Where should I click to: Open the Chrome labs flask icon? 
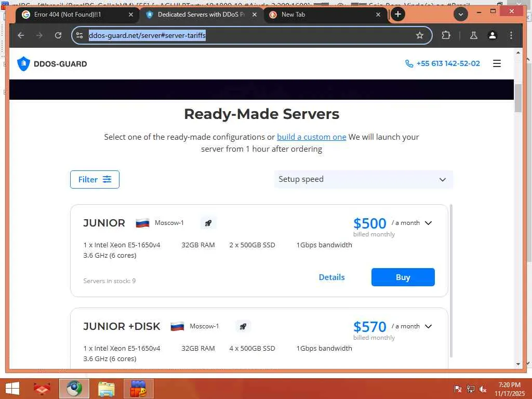pyautogui.click(x=474, y=35)
